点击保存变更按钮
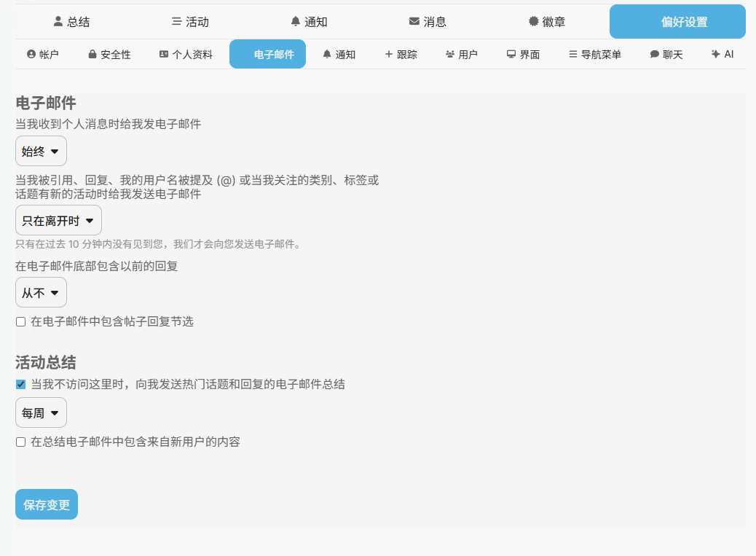This screenshot has height=556, width=756. (x=47, y=505)
